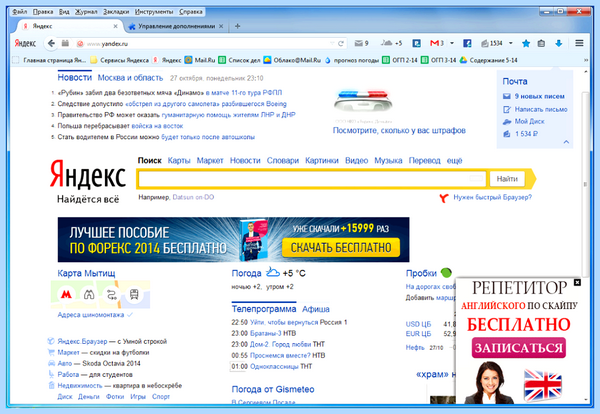Click the weather +5 toolbar icon
This screenshot has height=414, width=600.
click(x=391, y=43)
